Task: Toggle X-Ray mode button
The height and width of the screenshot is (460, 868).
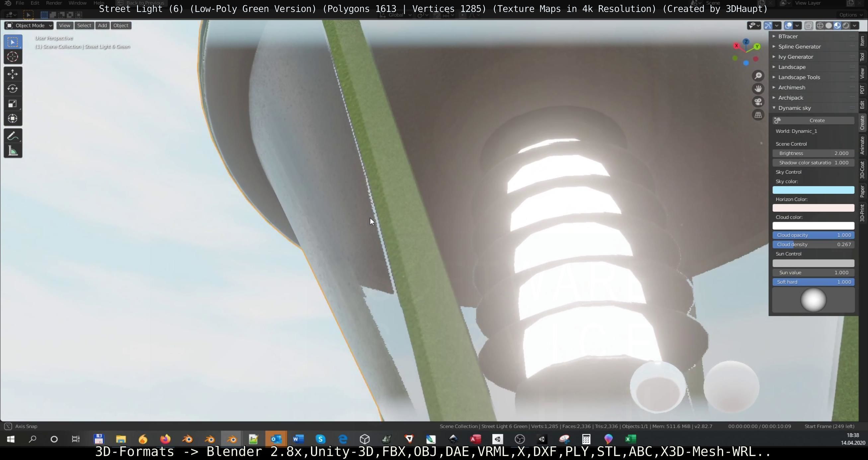Action: 809,26
